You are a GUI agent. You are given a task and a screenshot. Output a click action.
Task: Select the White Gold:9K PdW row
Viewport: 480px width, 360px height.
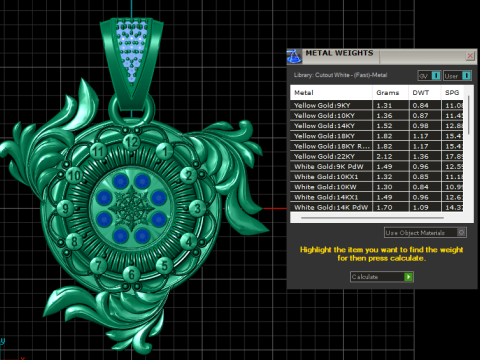click(377, 167)
